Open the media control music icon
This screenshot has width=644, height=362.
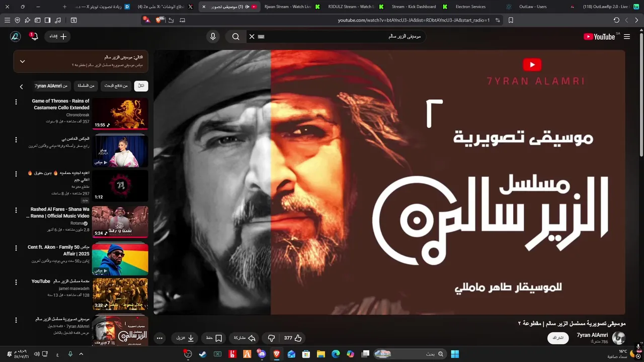pos(58,20)
